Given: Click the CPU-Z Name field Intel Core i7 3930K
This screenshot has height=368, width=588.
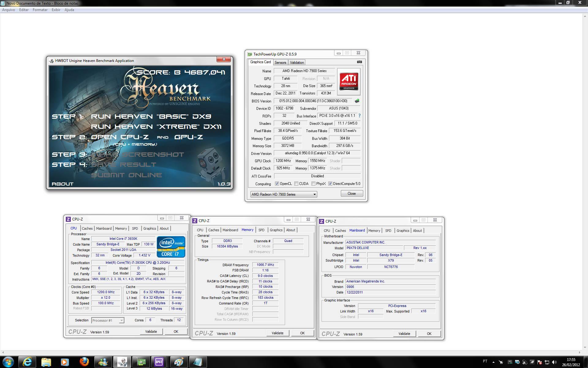Looking at the screenshot, I should point(123,239).
